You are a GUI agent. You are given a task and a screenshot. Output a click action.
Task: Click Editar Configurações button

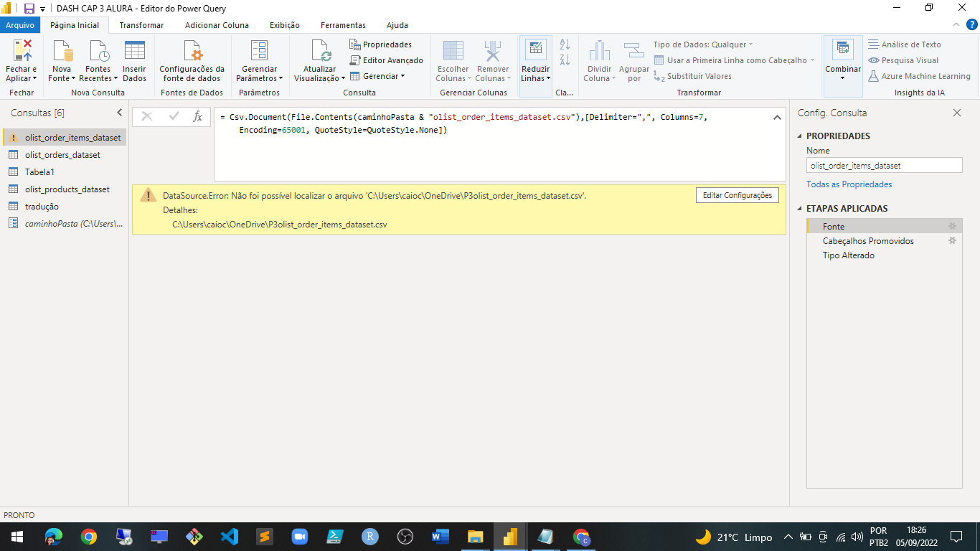point(737,195)
